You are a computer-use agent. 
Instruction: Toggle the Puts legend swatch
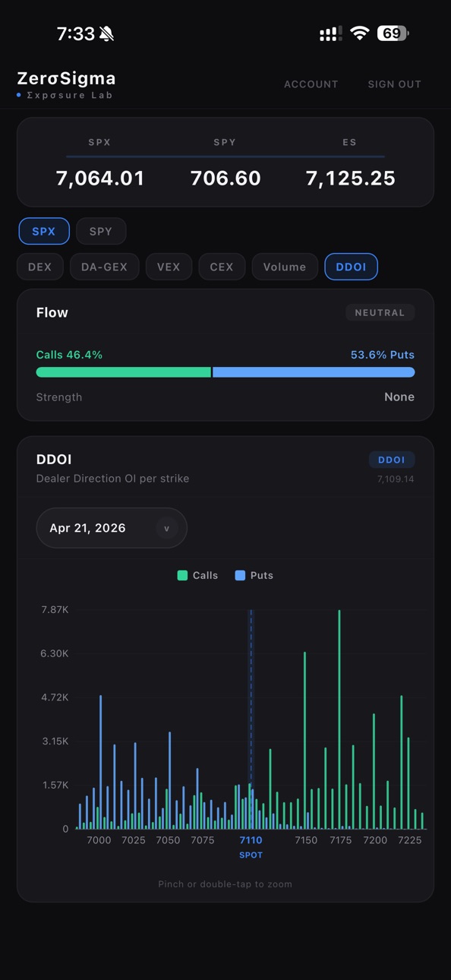tap(240, 575)
